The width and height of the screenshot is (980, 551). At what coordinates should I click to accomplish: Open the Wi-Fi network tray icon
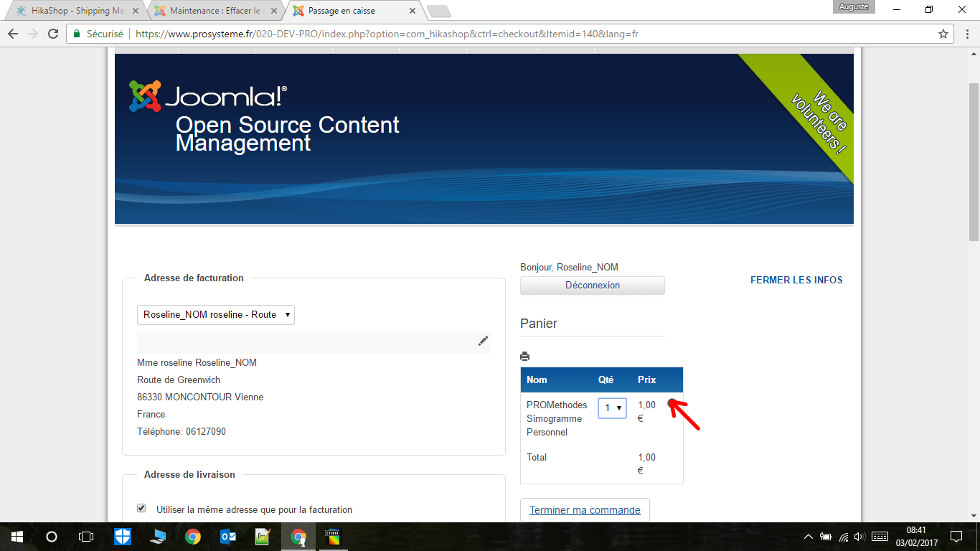coord(844,537)
